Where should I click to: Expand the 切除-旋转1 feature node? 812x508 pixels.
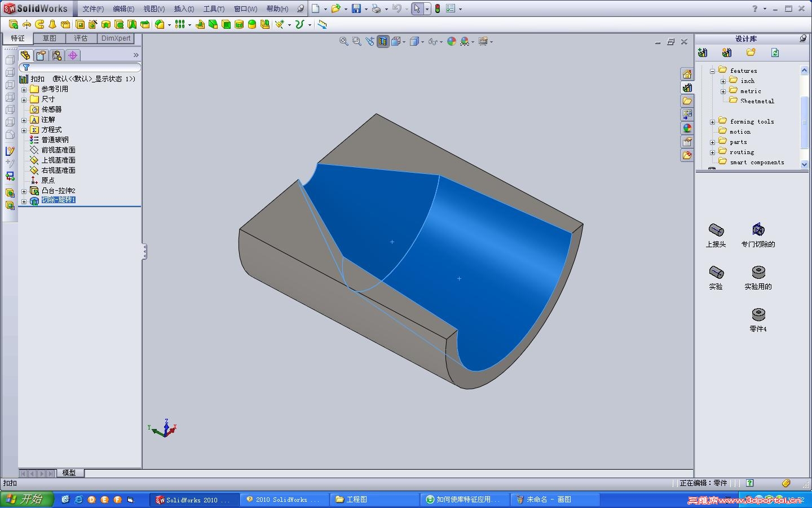tap(24, 201)
